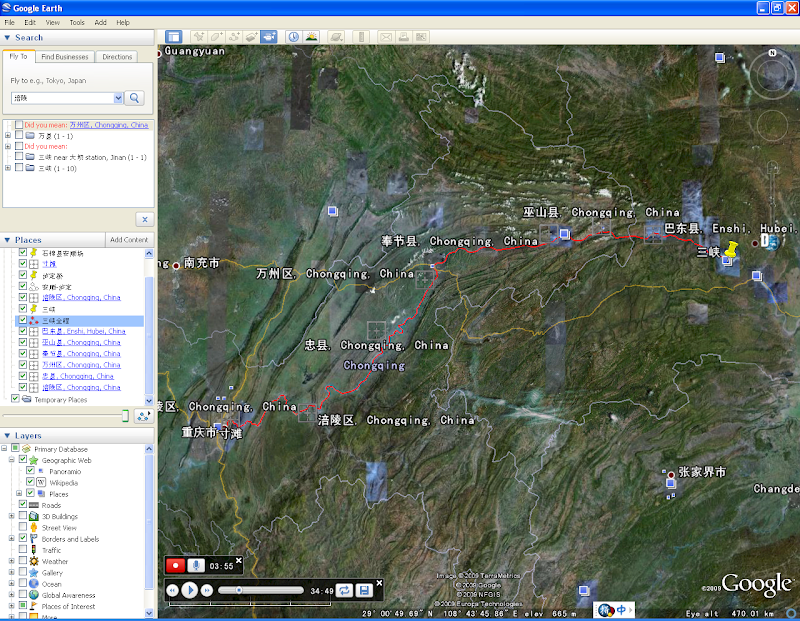Viewport: 800px width, 621px height.
Task: Enable the Street View layer checkbox
Action: [x=22, y=527]
